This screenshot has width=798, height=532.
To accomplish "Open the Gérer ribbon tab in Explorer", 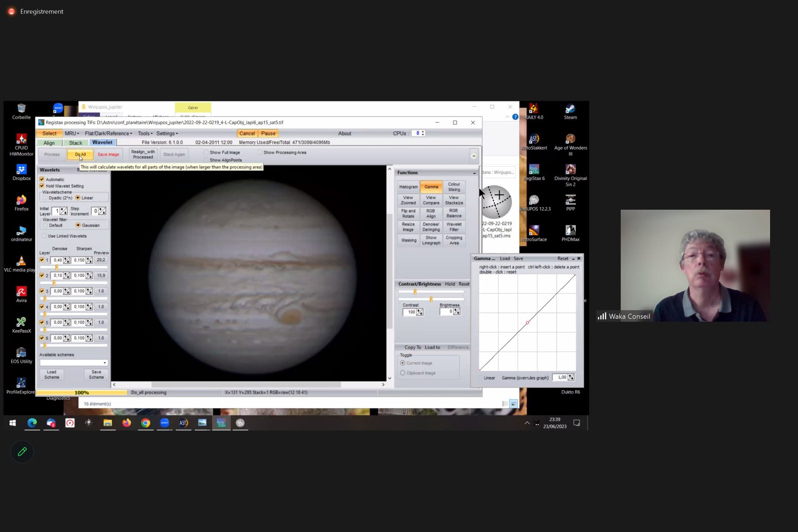I will tap(193, 107).
